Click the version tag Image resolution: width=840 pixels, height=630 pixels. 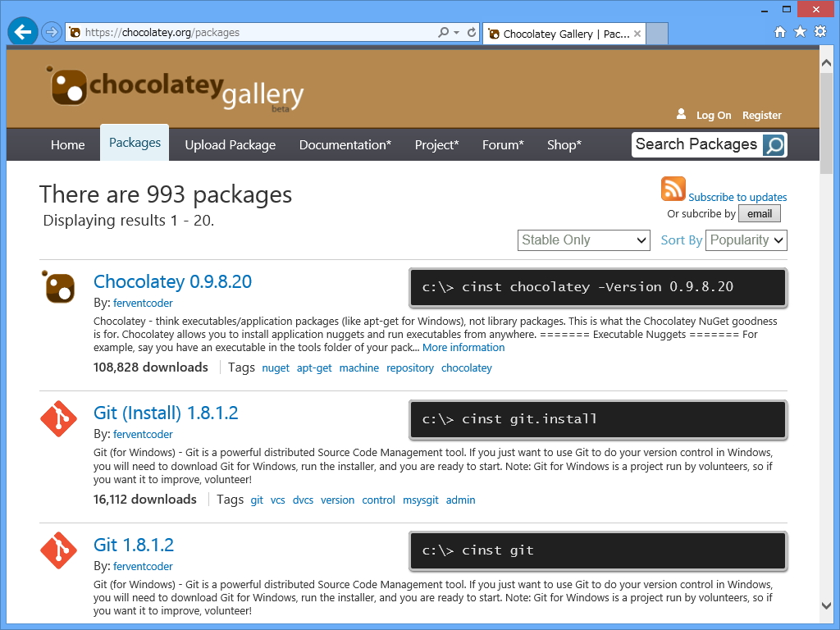337,500
